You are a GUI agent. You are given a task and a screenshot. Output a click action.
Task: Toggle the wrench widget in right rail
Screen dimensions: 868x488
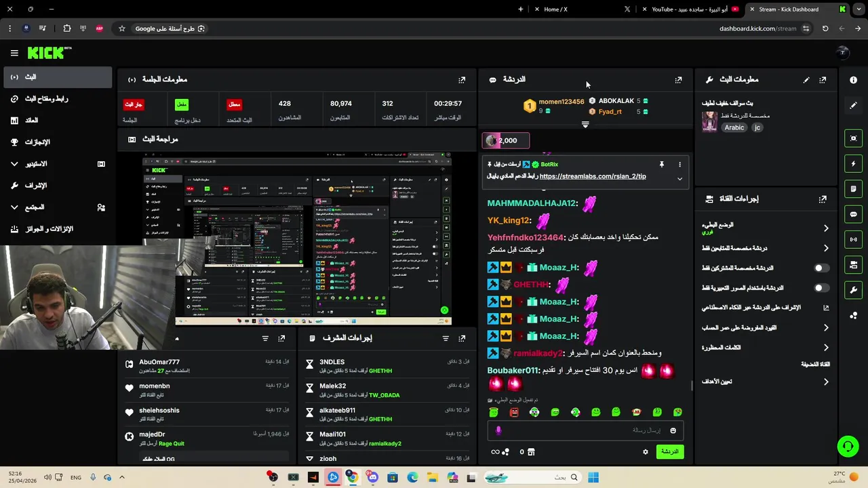[853, 290]
